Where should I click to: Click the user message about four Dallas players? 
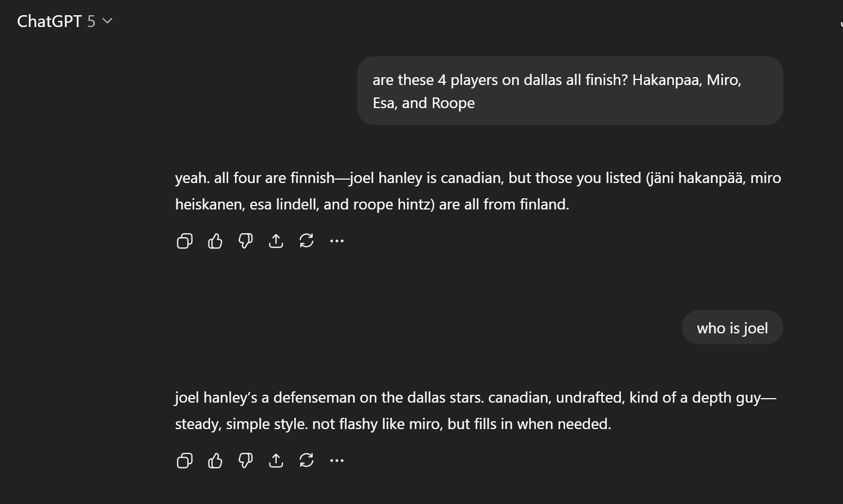(570, 91)
